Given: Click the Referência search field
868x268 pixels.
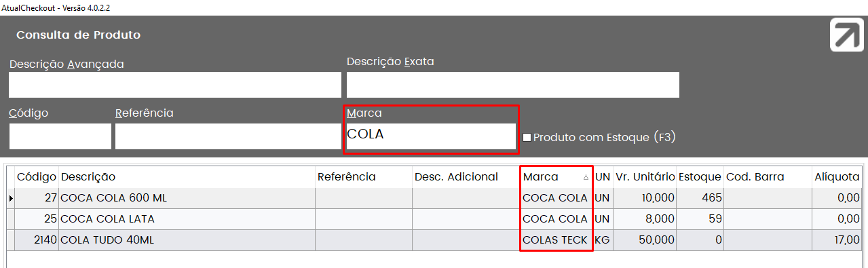Looking at the screenshot, I should coord(228,136).
